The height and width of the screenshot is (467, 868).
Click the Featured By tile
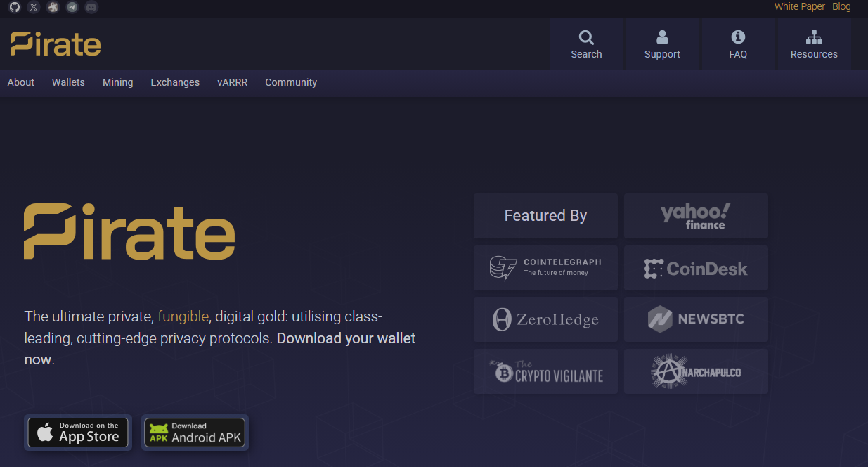(545, 216)
